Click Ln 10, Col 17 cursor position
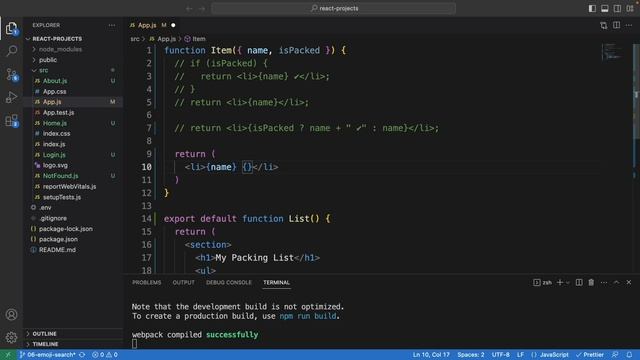The height and width of the screenshot is (360, 640). point(431,355)
